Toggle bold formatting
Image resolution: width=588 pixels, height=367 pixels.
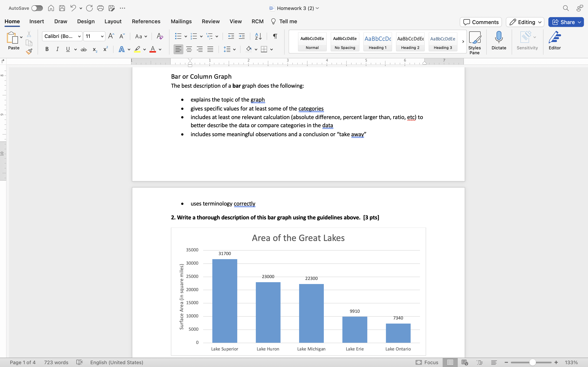pyautogui.click(x=47, y=49)
